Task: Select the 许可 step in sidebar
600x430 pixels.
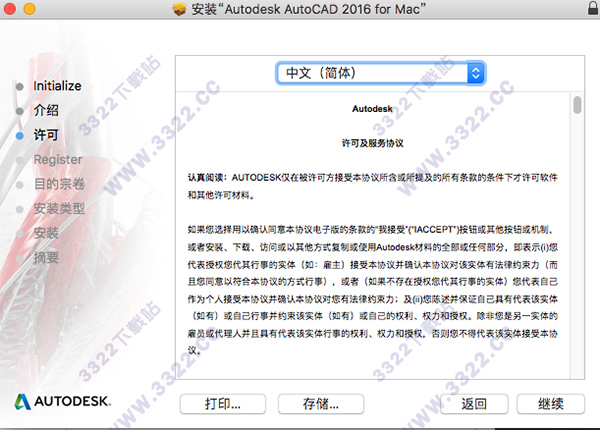Action: 46,135
